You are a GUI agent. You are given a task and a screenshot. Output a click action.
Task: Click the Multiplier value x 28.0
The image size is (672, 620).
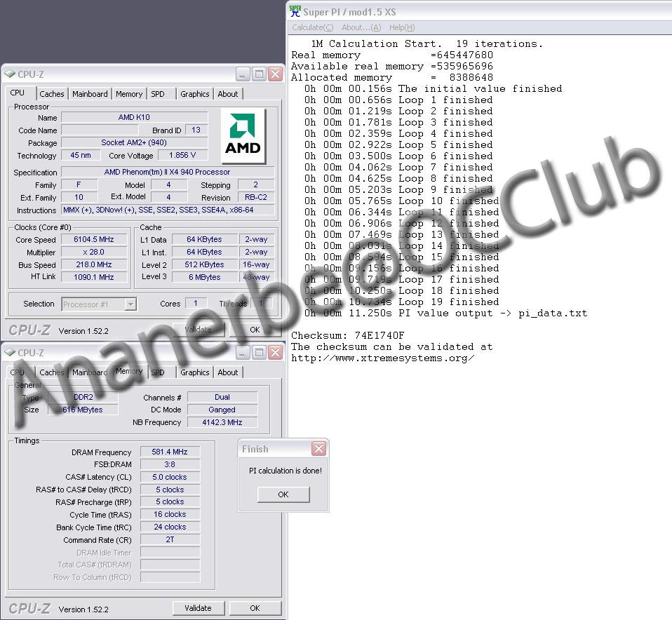[x=94, y=252]
